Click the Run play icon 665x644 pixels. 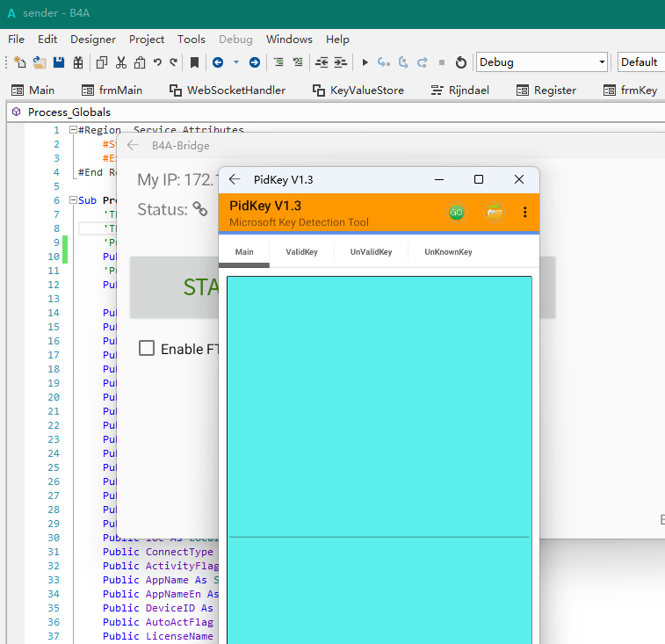click(365, 62)
